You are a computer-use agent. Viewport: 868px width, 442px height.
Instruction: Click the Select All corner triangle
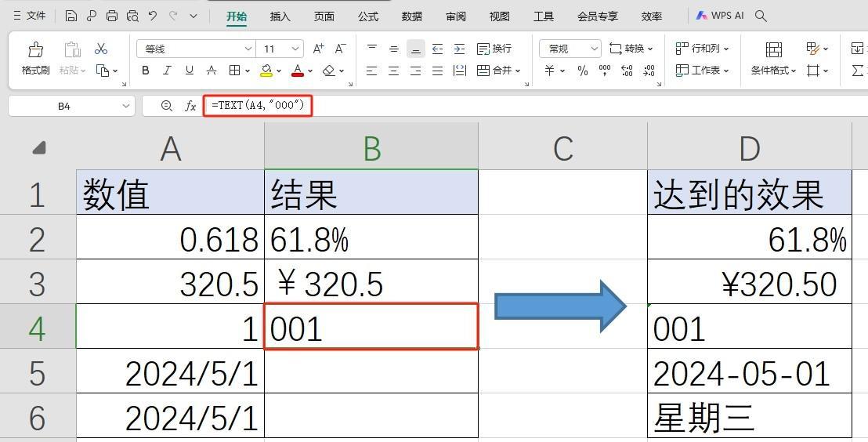click(x=38, y=147)
